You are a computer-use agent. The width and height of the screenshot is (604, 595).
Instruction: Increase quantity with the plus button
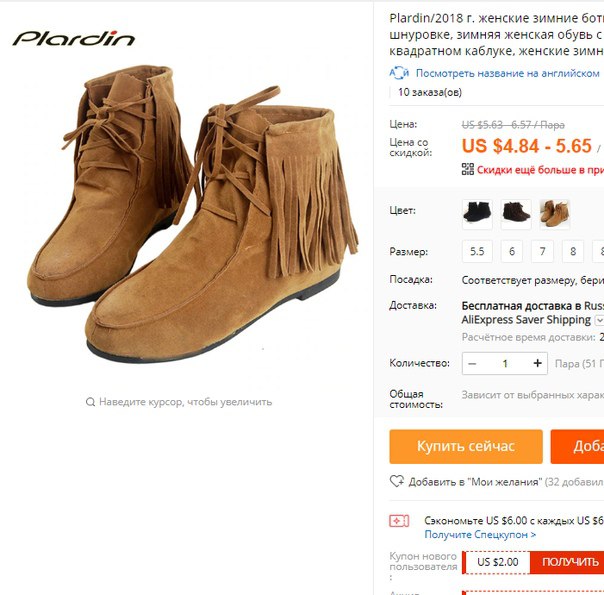[537, 363]
